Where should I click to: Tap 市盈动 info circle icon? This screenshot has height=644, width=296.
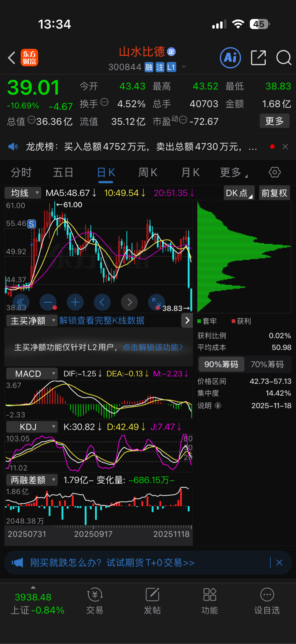click(x=183, y=120)
